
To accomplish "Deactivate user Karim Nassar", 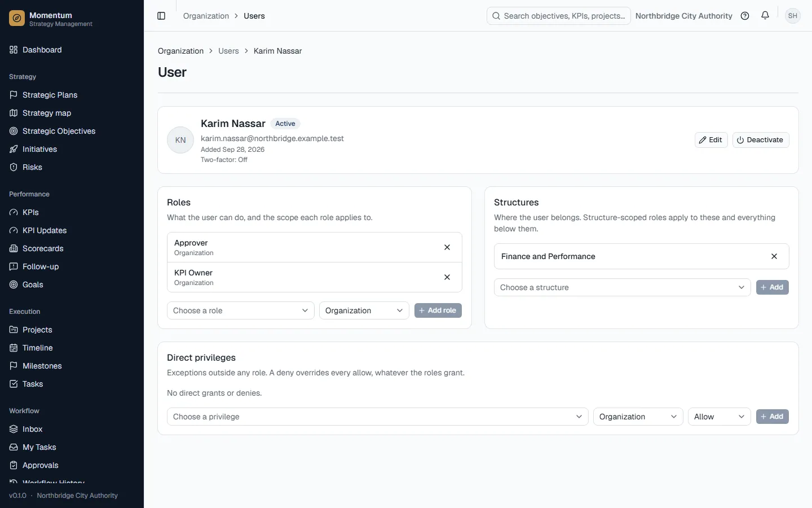I will [761, 140].
